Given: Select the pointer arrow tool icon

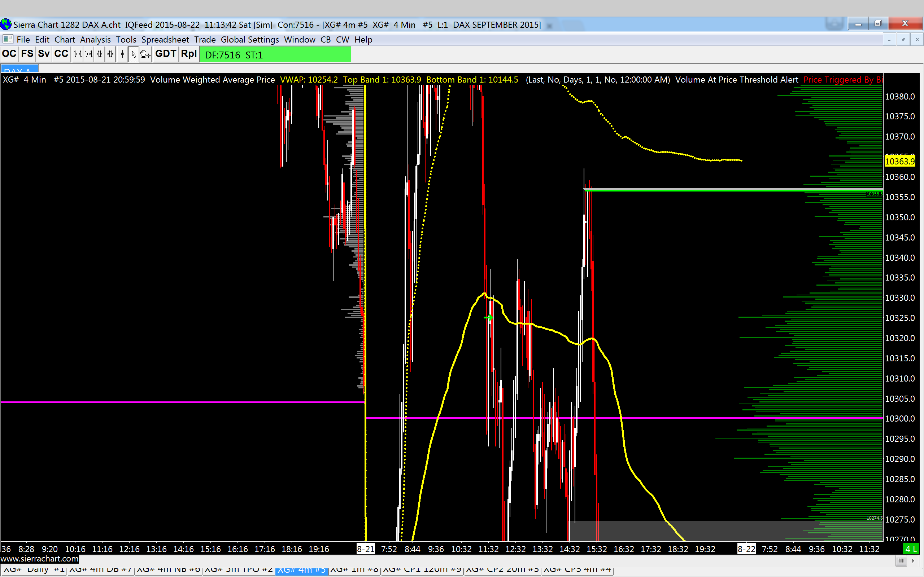Looking at the screenshot, I should [134, 54].
